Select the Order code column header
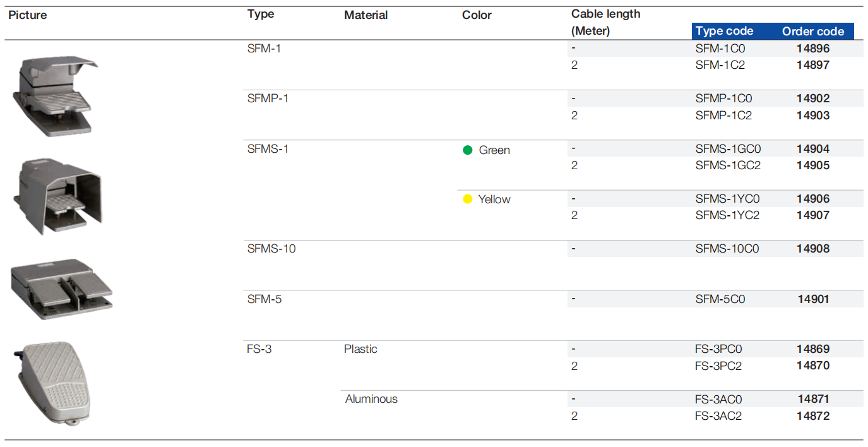This screenshot has height=447, width=868. [x=813, y=31]
